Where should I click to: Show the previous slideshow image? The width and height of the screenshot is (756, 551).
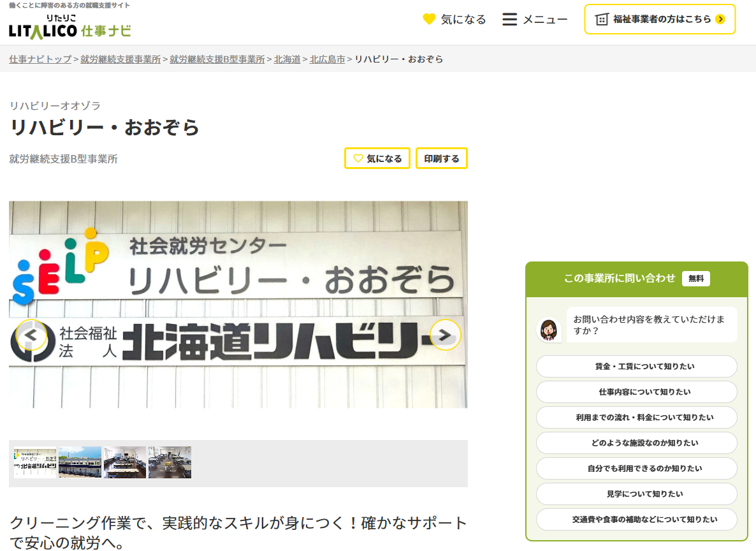coord(31,335)
